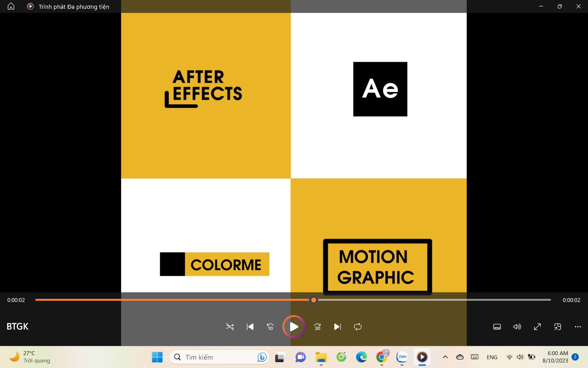Click the Media Player app logo

(30, 6)
